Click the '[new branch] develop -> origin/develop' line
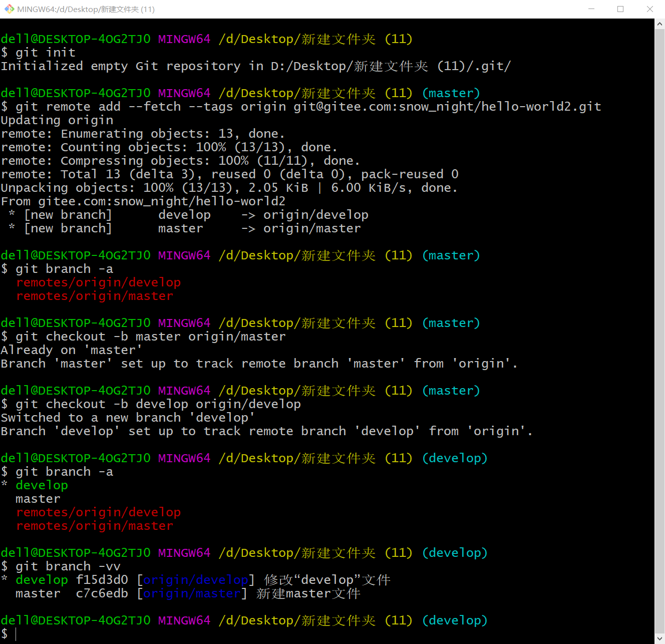The height and width of the screenshot is (644, 665). (188, 215)
